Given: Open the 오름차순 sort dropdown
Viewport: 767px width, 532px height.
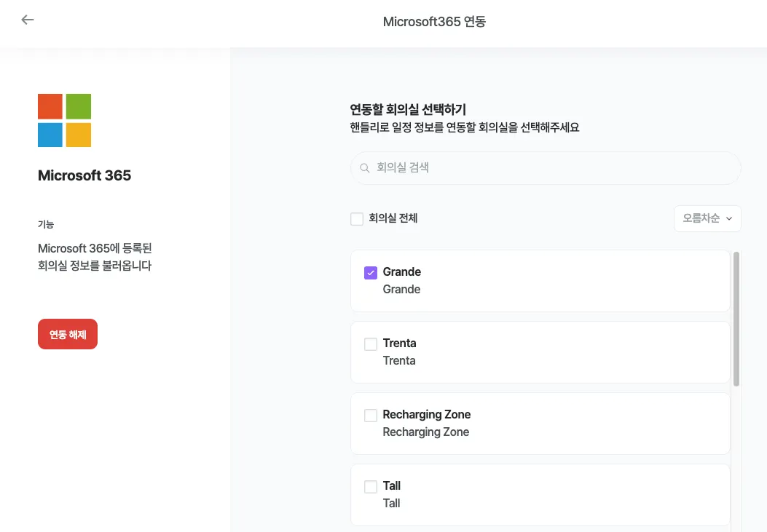Looking at the screenshot, I should click(x=707, y=218).
